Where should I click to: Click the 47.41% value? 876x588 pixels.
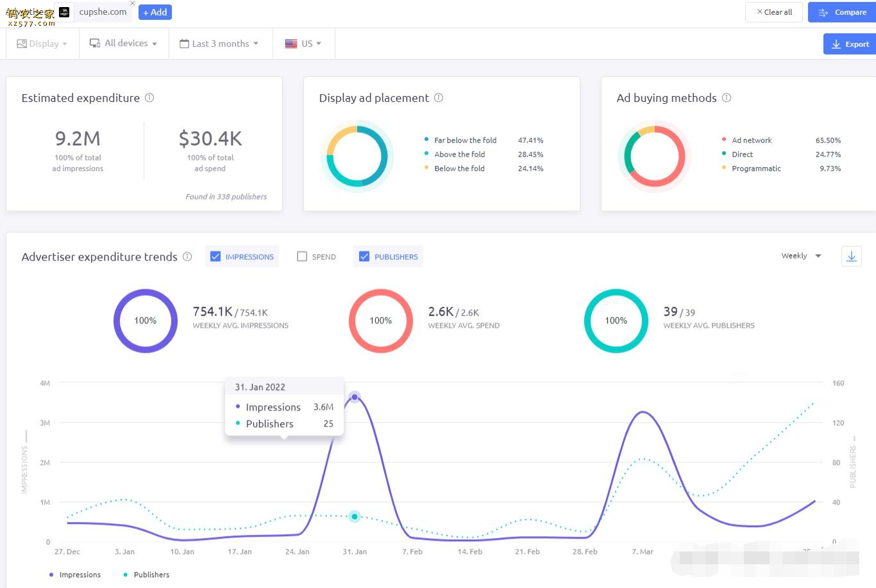click(x=530, y=140)
